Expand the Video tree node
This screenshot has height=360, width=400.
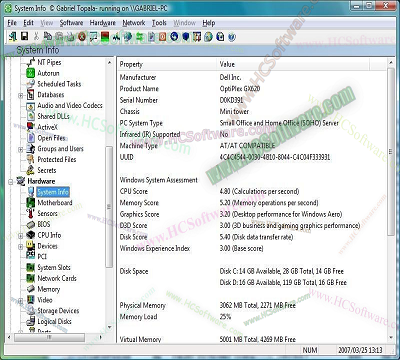tap(21, 300)
